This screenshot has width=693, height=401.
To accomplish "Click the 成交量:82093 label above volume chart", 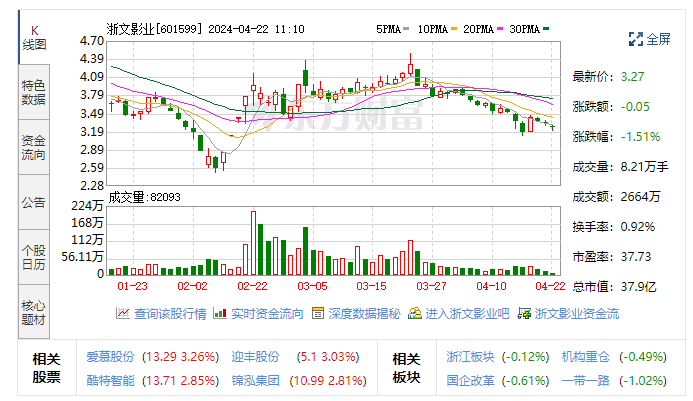I will click(x=145, y=197).
